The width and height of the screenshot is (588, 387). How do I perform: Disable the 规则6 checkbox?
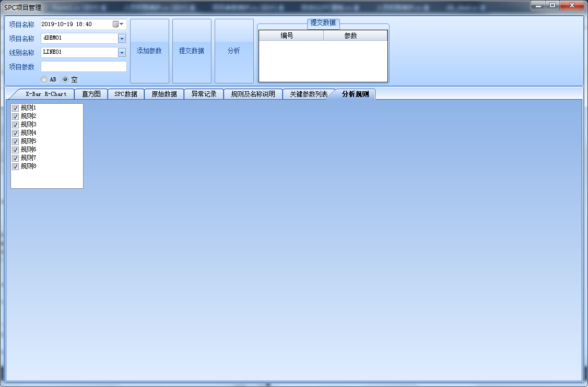pos(15,150)
